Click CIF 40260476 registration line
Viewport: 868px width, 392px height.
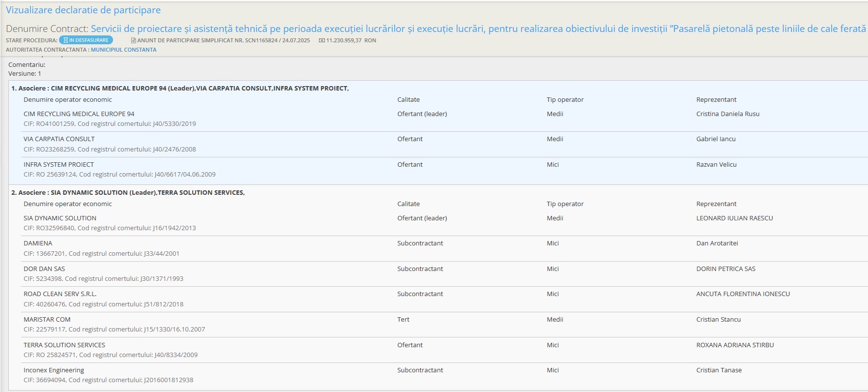[103, 304]
